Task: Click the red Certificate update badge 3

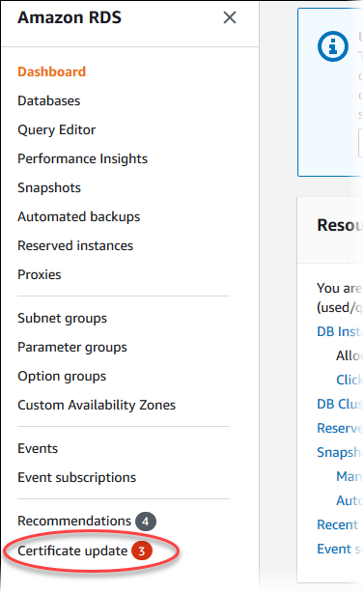Action: coord(142,551)
